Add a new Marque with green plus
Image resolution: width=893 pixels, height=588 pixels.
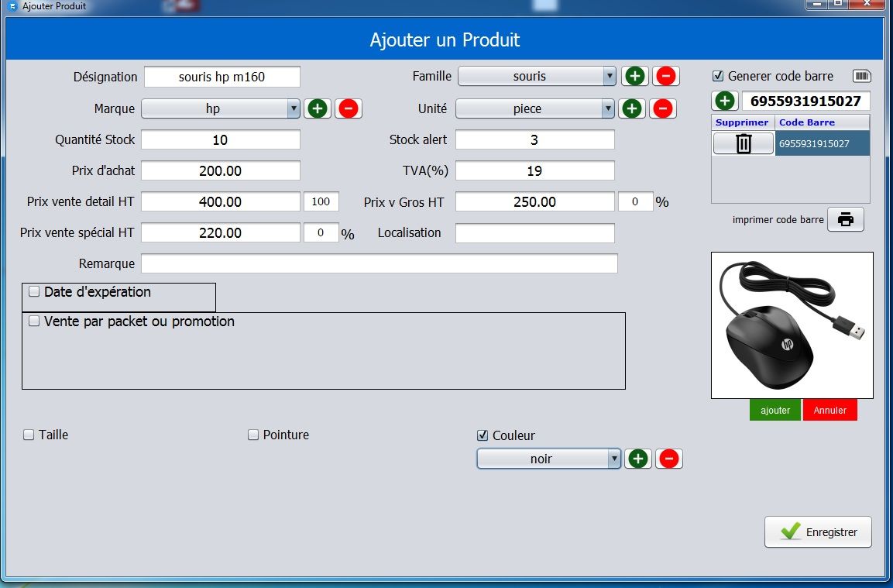318,108
